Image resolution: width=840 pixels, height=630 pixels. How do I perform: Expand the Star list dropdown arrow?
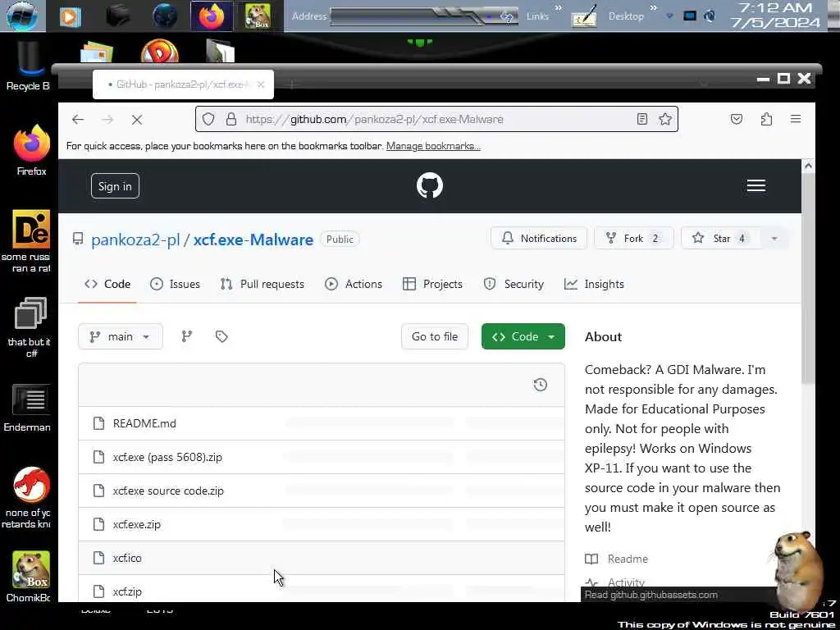coord(774,239)
